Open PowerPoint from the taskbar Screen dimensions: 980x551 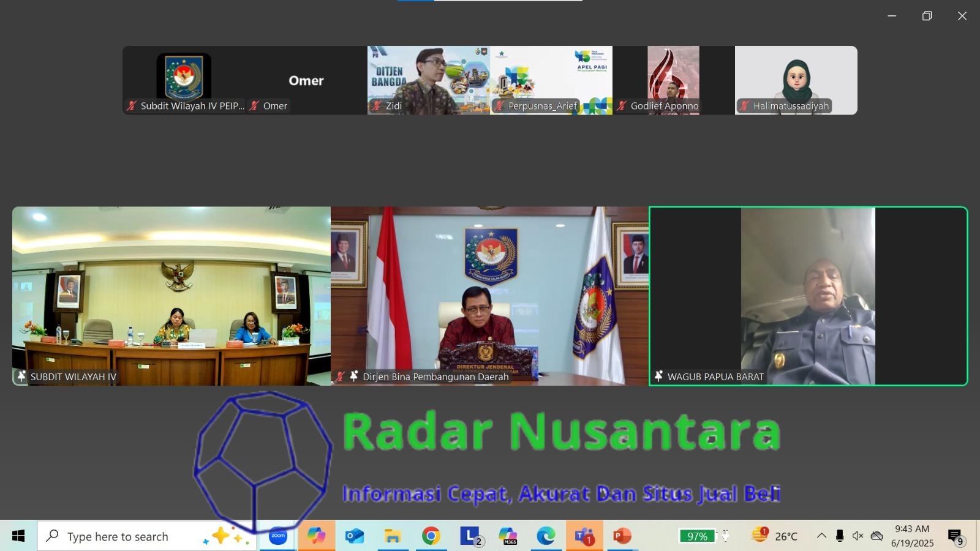(622, 536)
